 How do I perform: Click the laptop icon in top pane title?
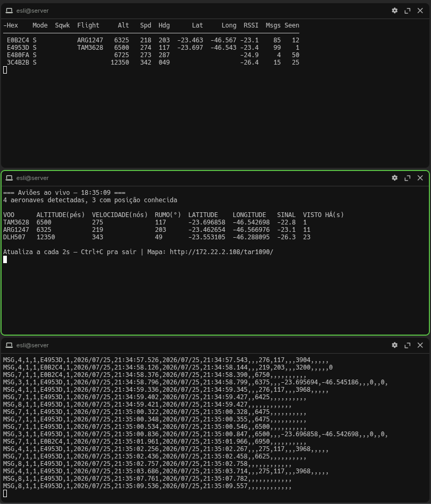pyautogui.click(x=10, y=11)
